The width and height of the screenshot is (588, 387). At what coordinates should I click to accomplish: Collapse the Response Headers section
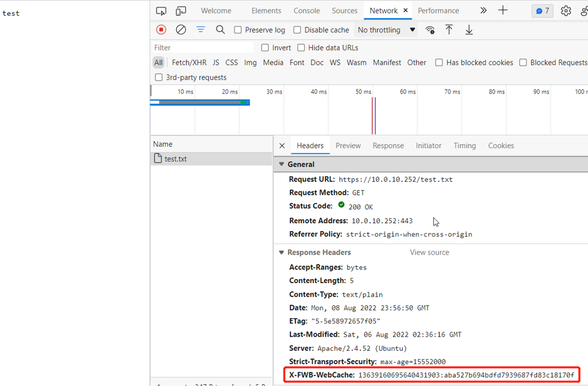281,252
